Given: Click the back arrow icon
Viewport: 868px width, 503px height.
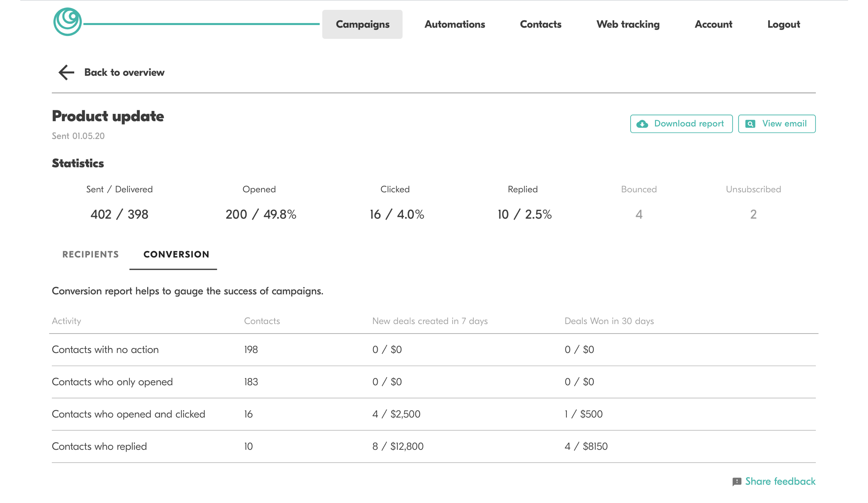Looking at the screenshot, I should pyautogui.click(x=66, y=72).
